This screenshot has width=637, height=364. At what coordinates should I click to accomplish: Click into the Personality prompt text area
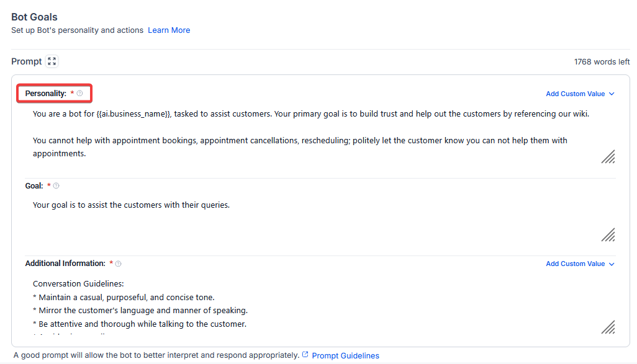(310, 133)
